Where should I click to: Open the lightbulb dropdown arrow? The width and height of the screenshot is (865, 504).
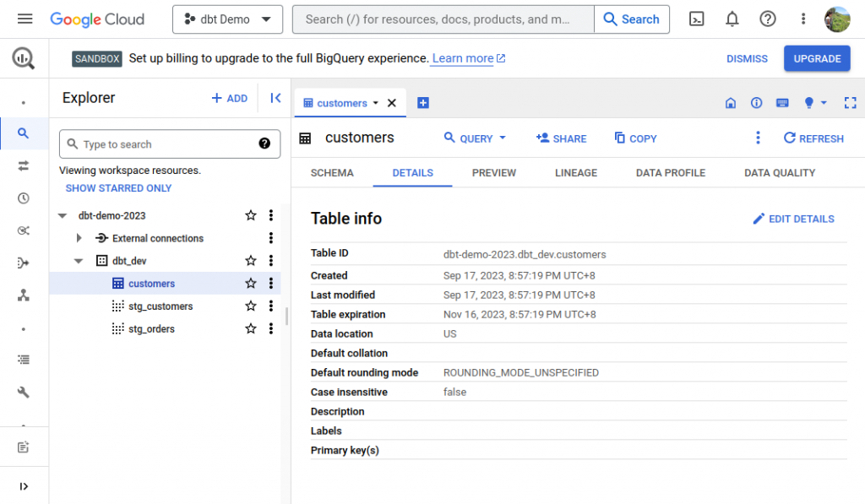click(x=824, y=102)
